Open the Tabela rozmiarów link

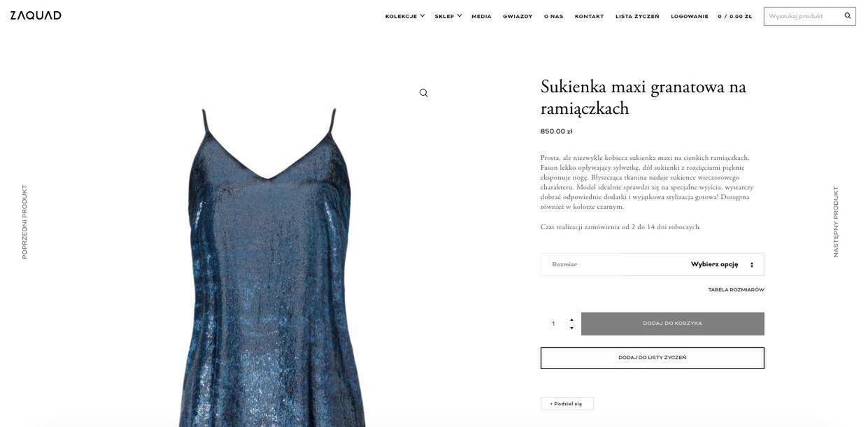click(x=736, y=290)
